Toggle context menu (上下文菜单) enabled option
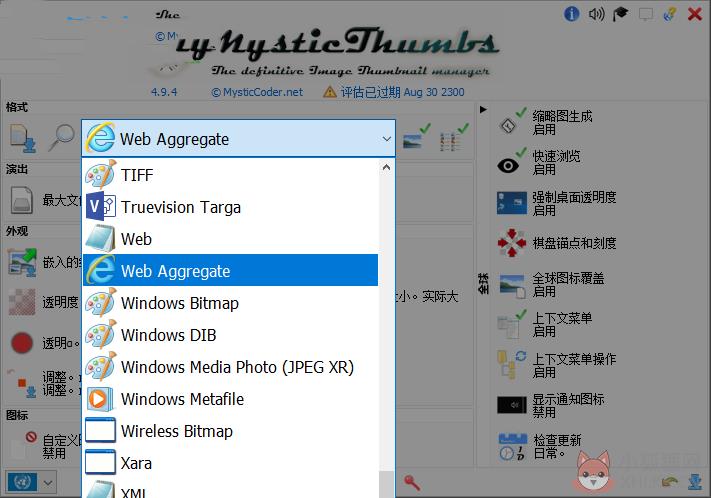The image size is (711, 498). point(545,324)
